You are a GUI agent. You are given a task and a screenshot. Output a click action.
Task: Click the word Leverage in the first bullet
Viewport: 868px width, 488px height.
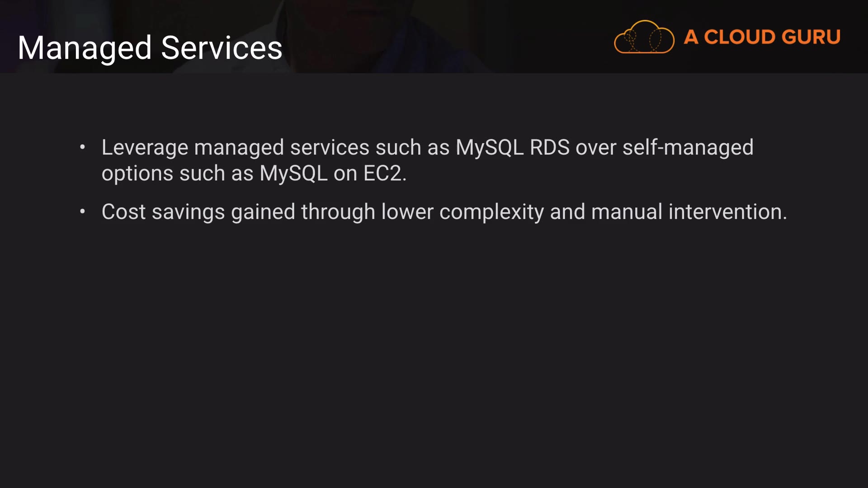click(145, 148)
